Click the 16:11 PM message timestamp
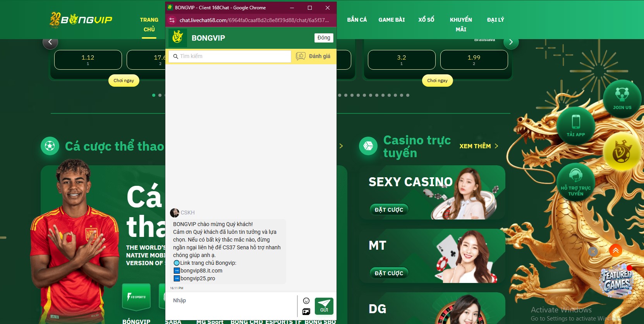This screenshot has height=324, width=644. click(177, 288)
